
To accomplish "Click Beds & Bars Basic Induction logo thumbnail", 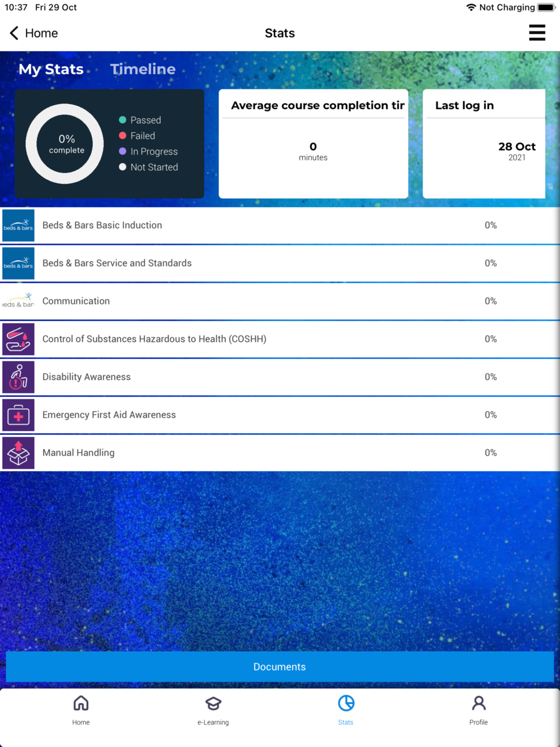I will [18, 225].
